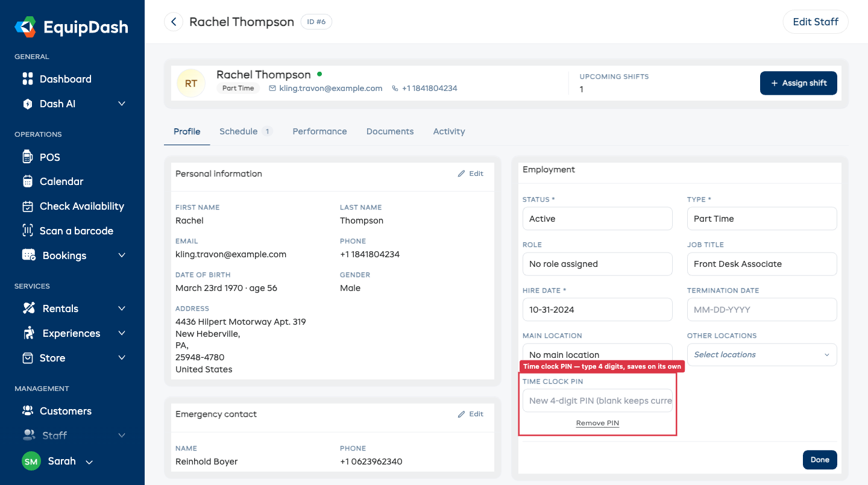Image resolution: width=868 pixels, height=485 pixels.
Task: Click the Job Title input field
Action: pos(762,264)
